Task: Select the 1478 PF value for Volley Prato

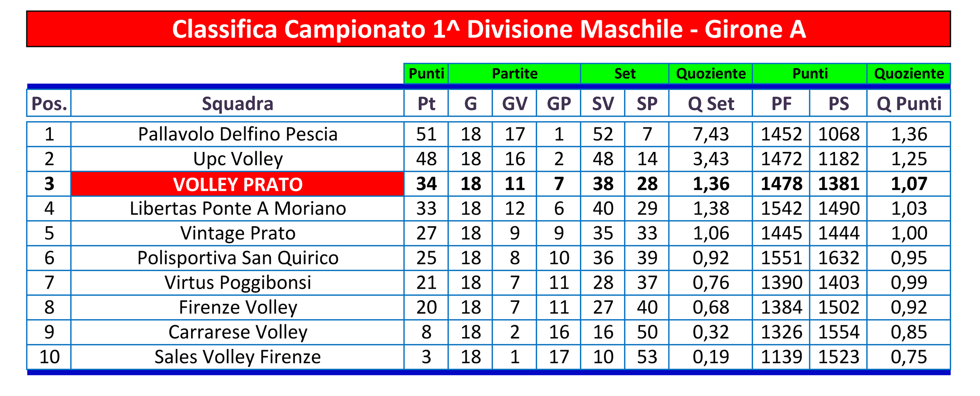Action: pos(781,184)
